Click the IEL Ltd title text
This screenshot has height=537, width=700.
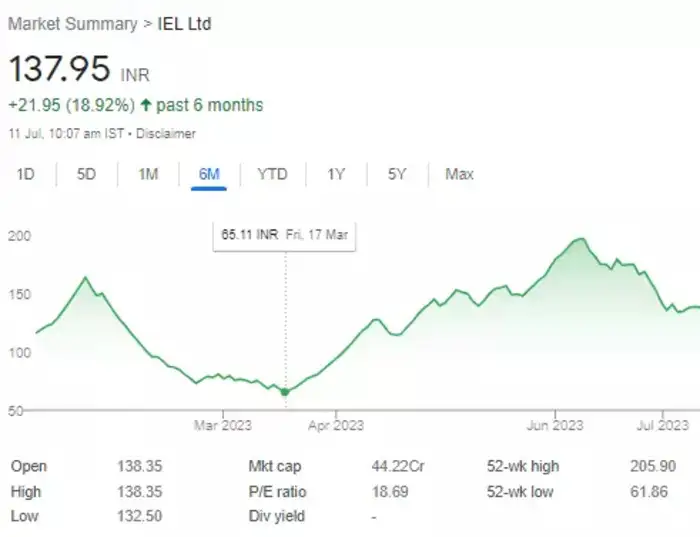point(185,23)
